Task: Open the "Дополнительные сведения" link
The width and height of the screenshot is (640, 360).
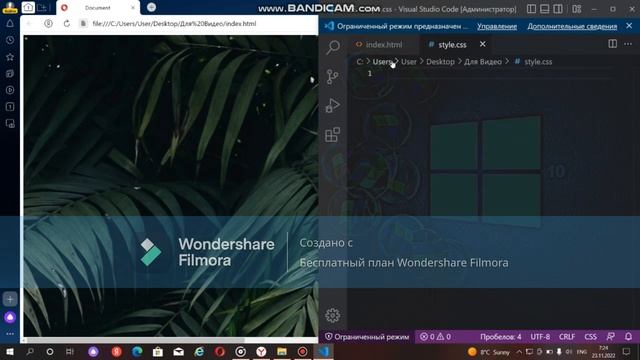Action: (x=572, y=27)
